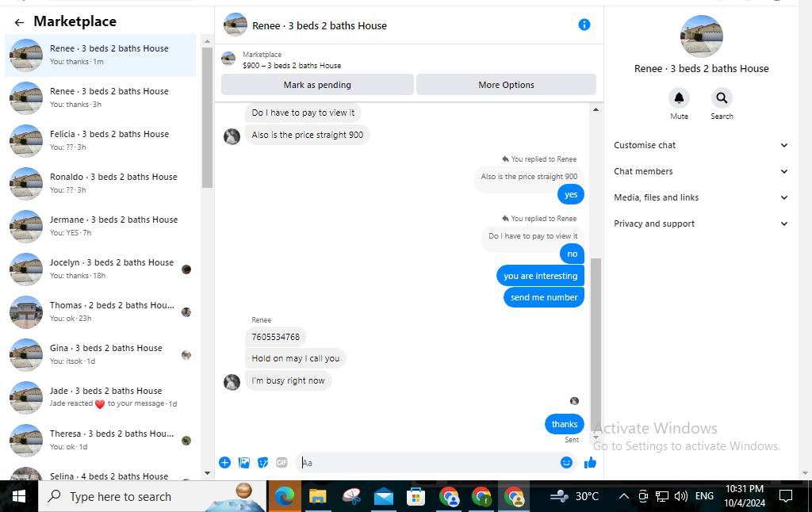Click the "Also is the price straight 900" received message

click(x=307, y=135)
